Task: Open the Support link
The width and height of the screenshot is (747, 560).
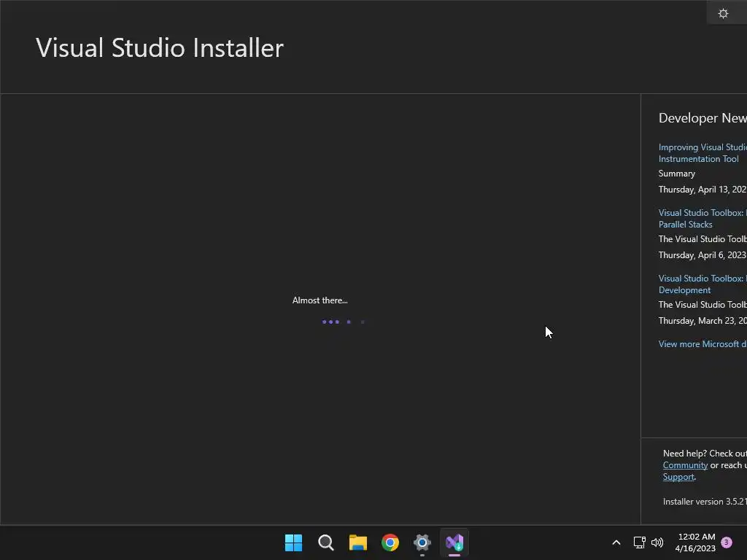Action: [x=678, y=477]
